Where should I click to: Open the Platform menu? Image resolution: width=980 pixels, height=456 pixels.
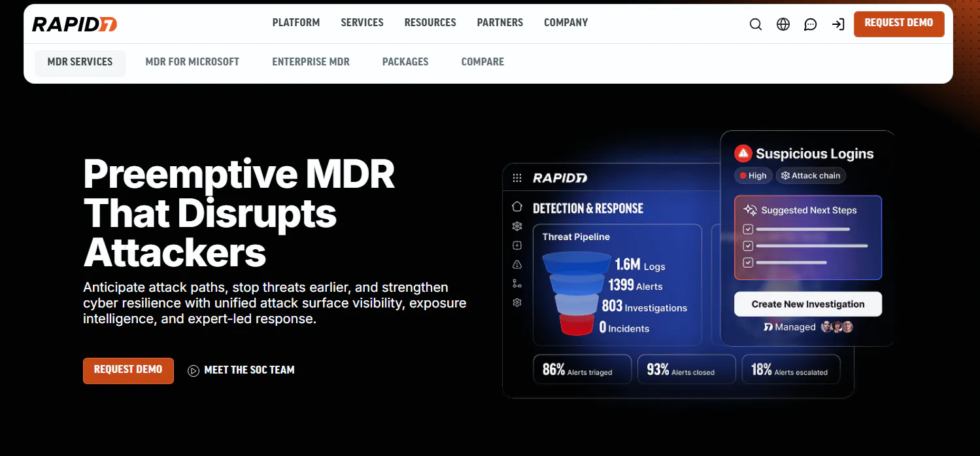296,22
